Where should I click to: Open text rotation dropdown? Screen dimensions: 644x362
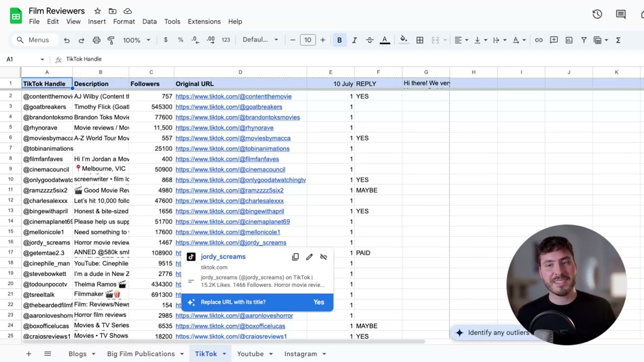click(519, 40)
